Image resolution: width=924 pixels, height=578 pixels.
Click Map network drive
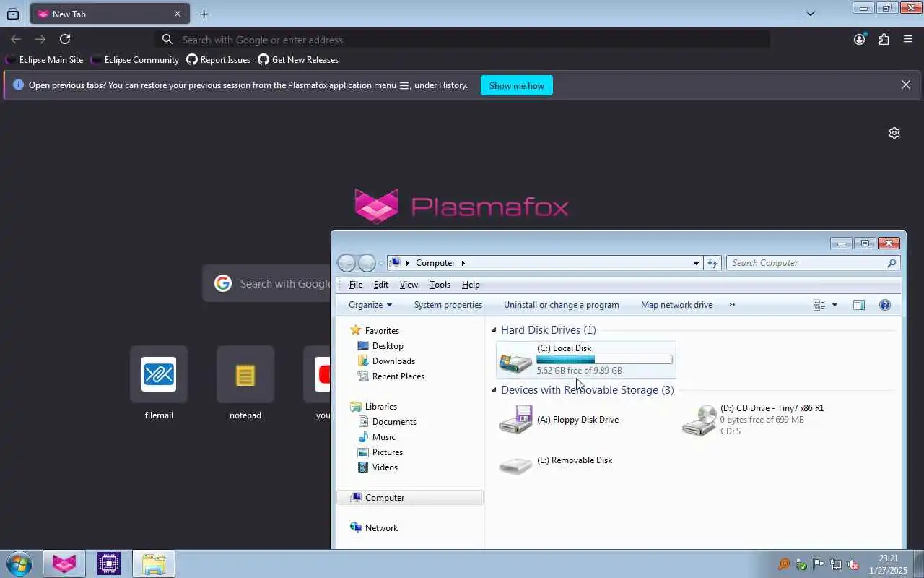point(676,305)
